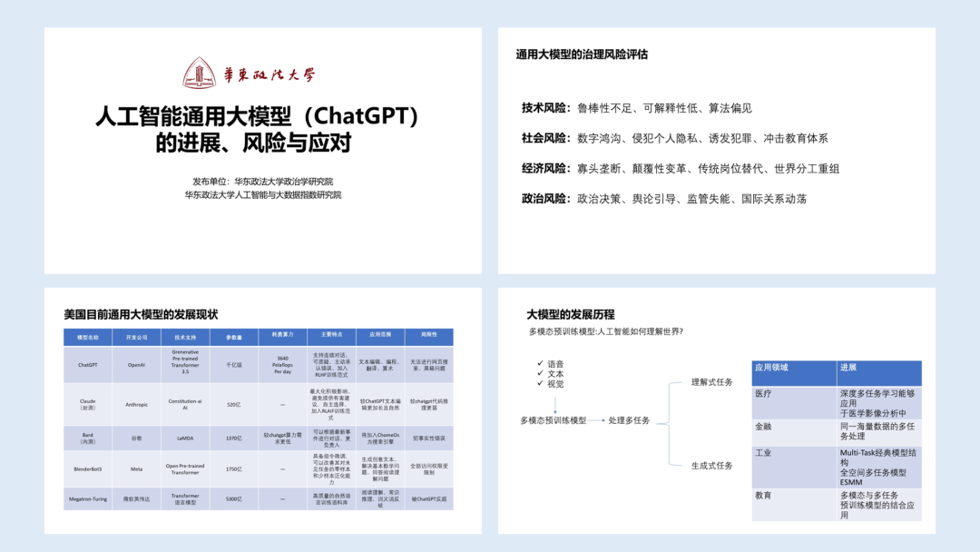Viewport: 980px width, 552px height.
Task: Click the '经济风险' label
Action: click(x=544, y=168)
